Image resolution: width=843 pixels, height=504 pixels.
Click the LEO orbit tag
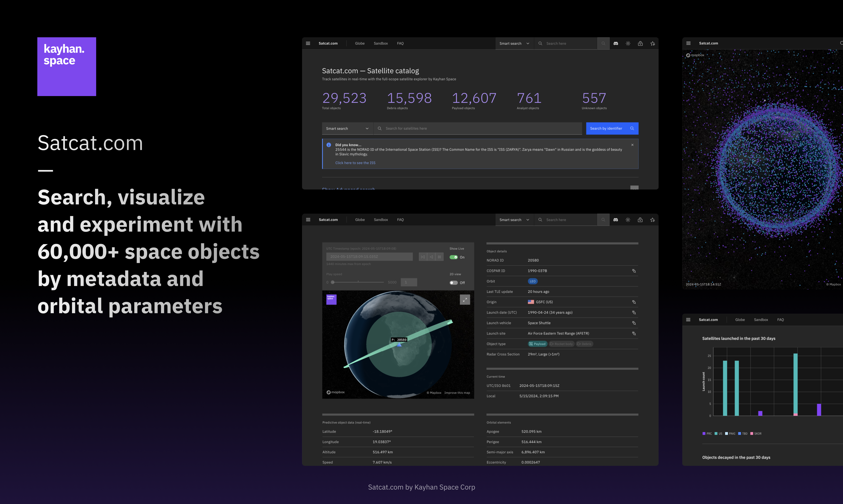coord(533,281)
